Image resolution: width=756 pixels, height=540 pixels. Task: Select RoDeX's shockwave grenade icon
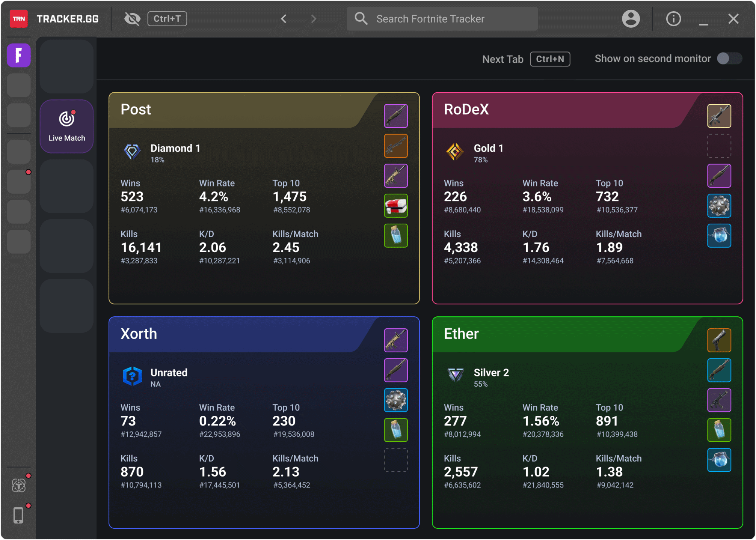point(719,206)
